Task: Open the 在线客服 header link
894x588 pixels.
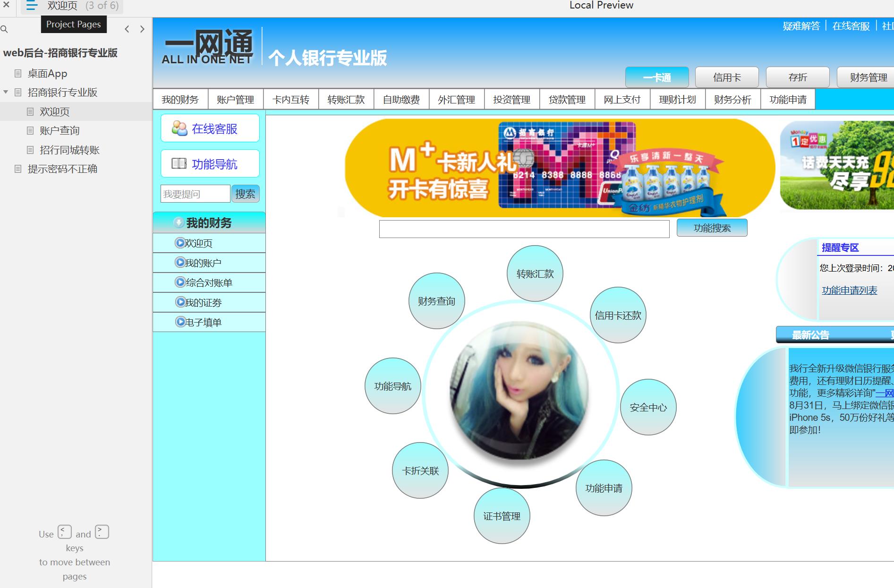Action: coord(851,26)
